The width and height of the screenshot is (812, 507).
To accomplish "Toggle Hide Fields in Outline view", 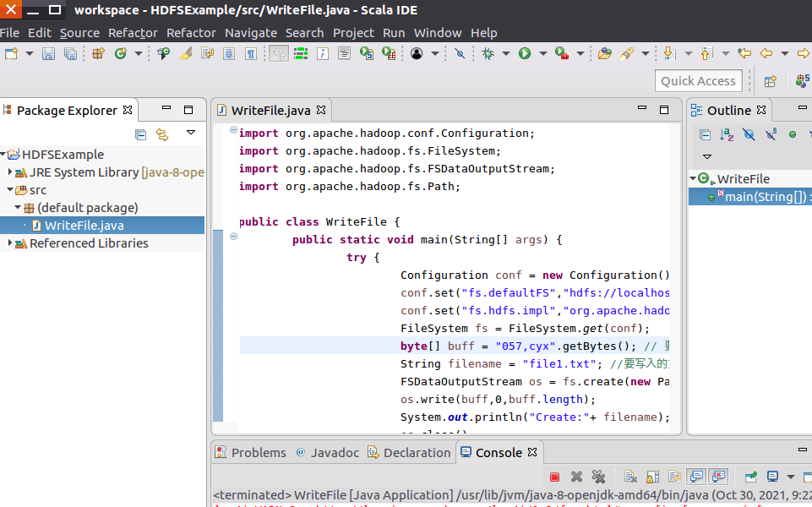I will (749, 134).
